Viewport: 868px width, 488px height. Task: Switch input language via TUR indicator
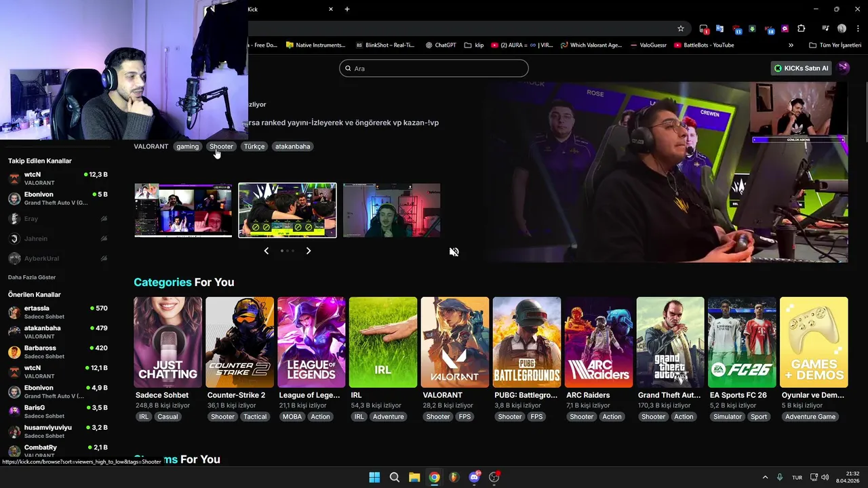tap(797, 477)
